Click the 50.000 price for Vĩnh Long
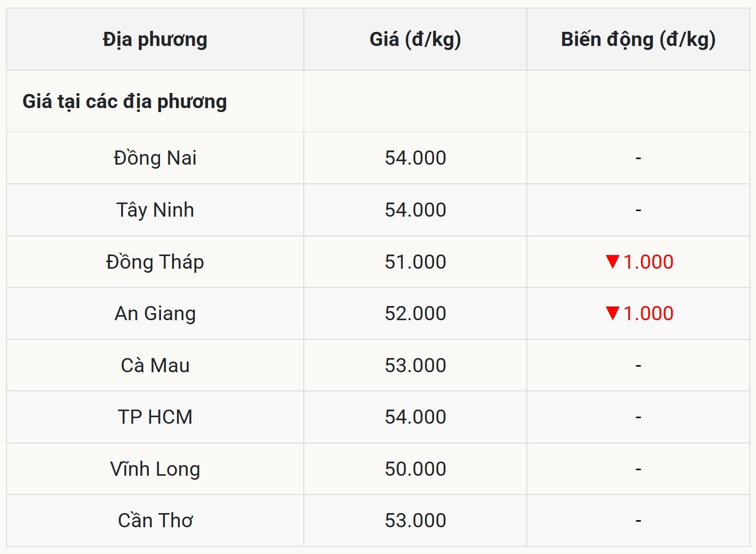 tap(415, 469)
